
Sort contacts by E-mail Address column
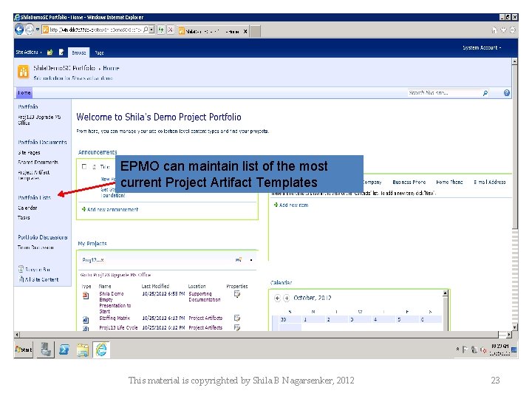(490, 183)
